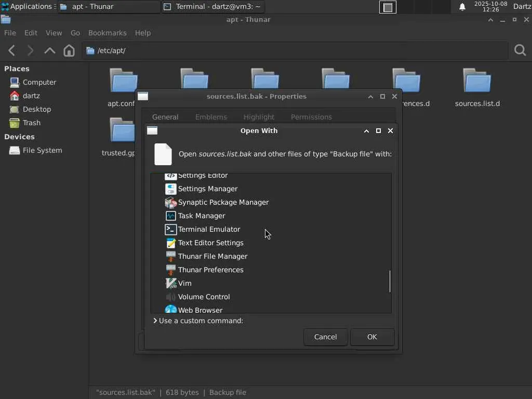
Task: Click OK in Open With dialog
Action: 372,337
